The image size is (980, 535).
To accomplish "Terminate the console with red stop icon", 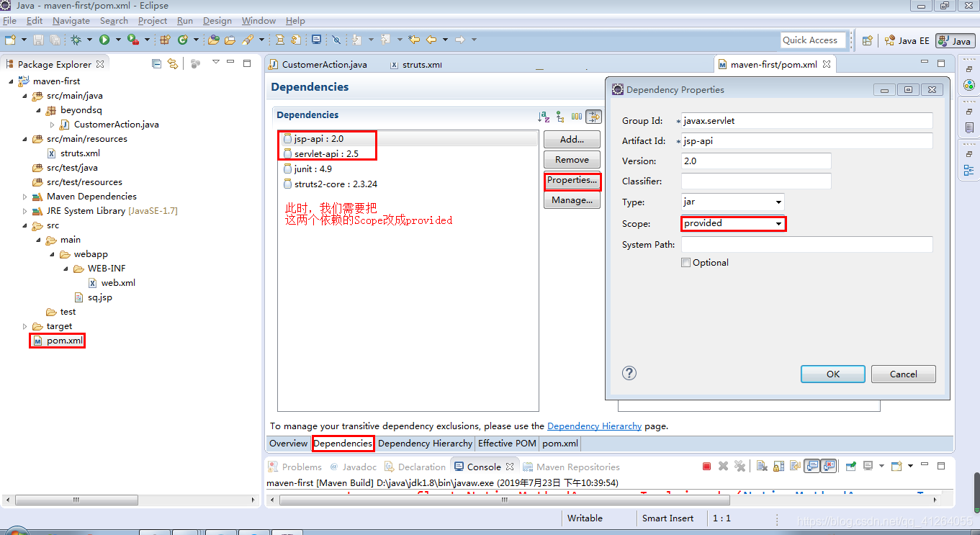I will coord(706,466).
